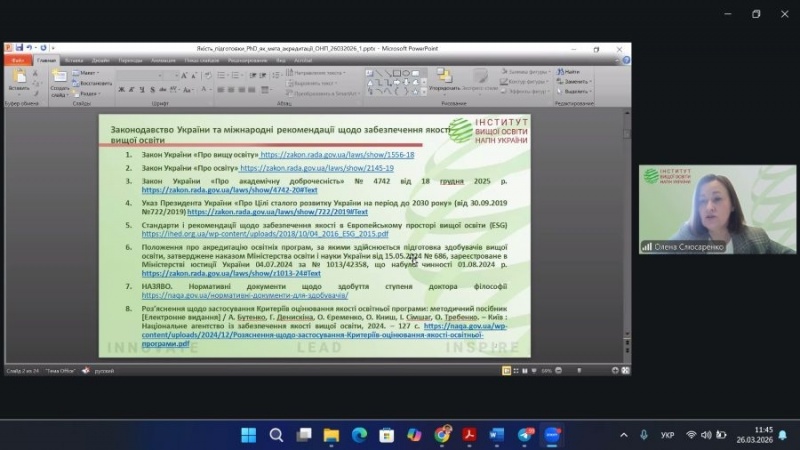Click the Save icon in quick access toolbar
This screenshot has height=450, width=800.
[x=19, y=48]
